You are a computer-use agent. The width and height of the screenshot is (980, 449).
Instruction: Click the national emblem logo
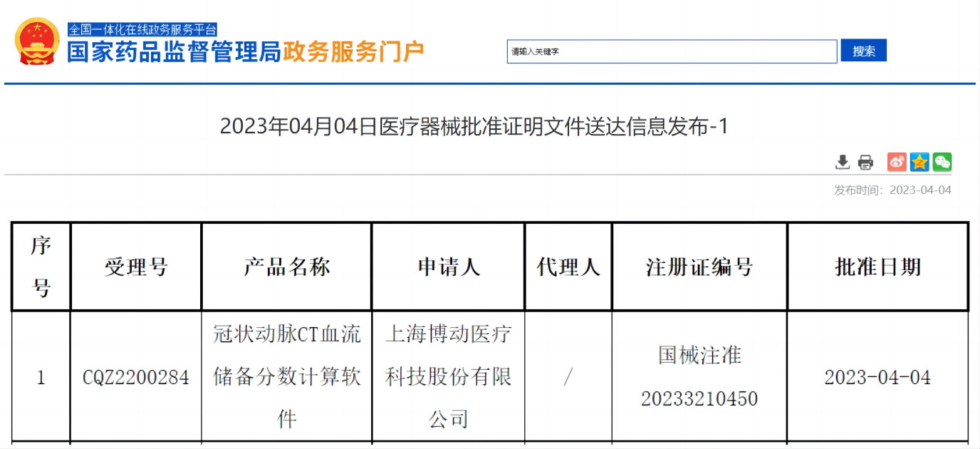(x=37, y=41)
